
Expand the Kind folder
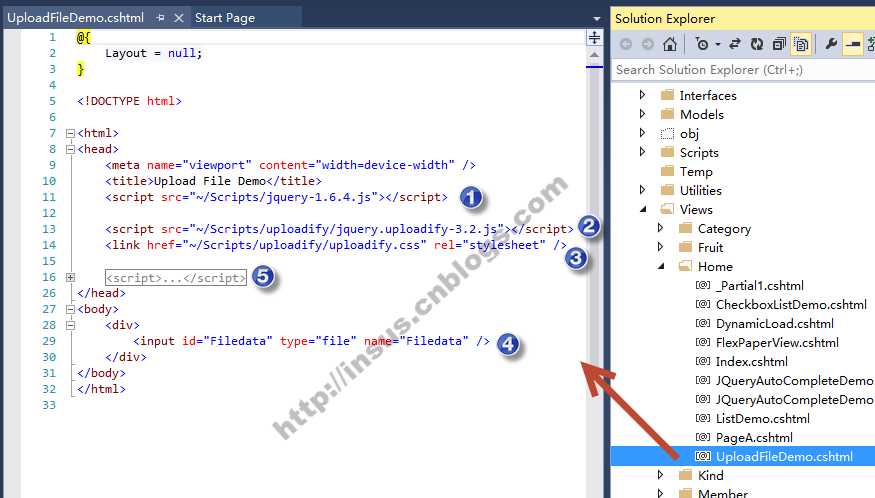point(660,475)
